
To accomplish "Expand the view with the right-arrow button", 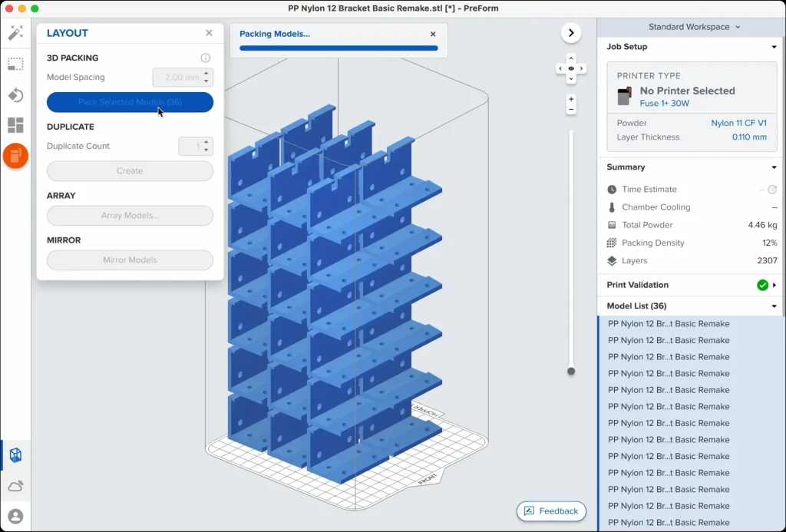I will click(x=571, y=33).
